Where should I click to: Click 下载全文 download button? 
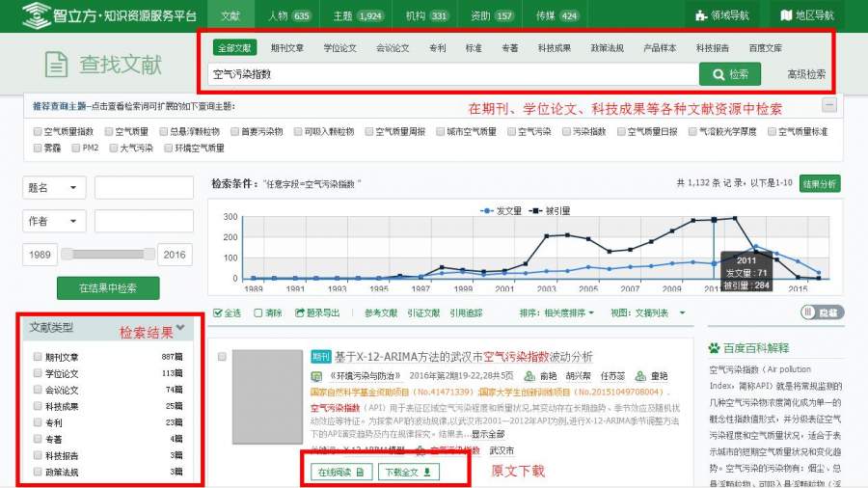[x=409, y=472]
